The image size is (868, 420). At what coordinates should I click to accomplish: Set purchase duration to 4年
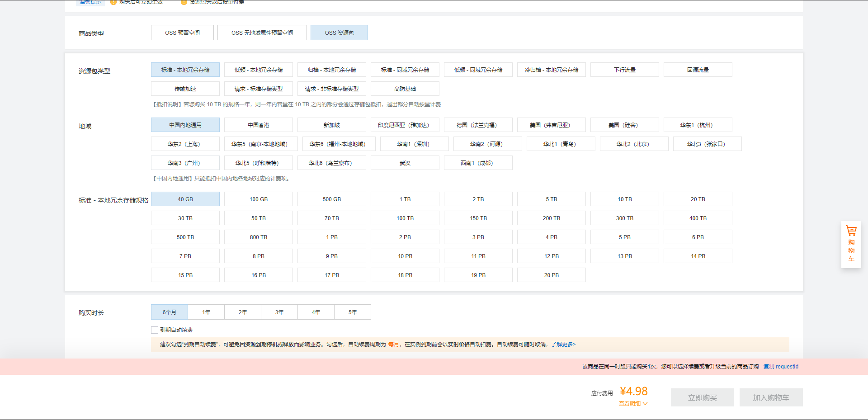click(x=316, y=312)
